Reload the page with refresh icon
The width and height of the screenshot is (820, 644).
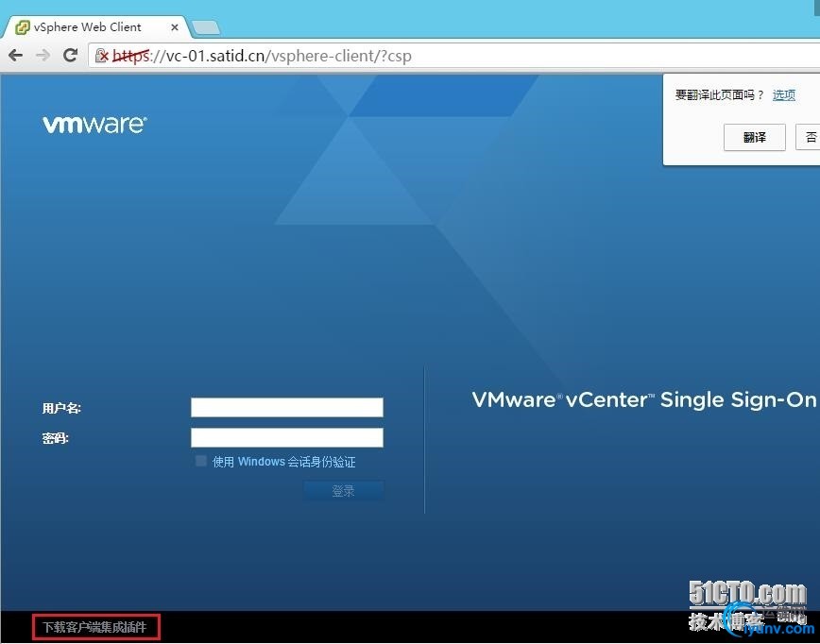[70, 55]
